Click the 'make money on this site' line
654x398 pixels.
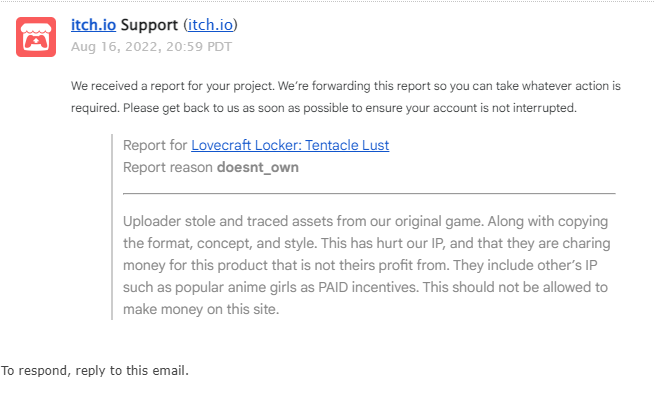(201, 310)
